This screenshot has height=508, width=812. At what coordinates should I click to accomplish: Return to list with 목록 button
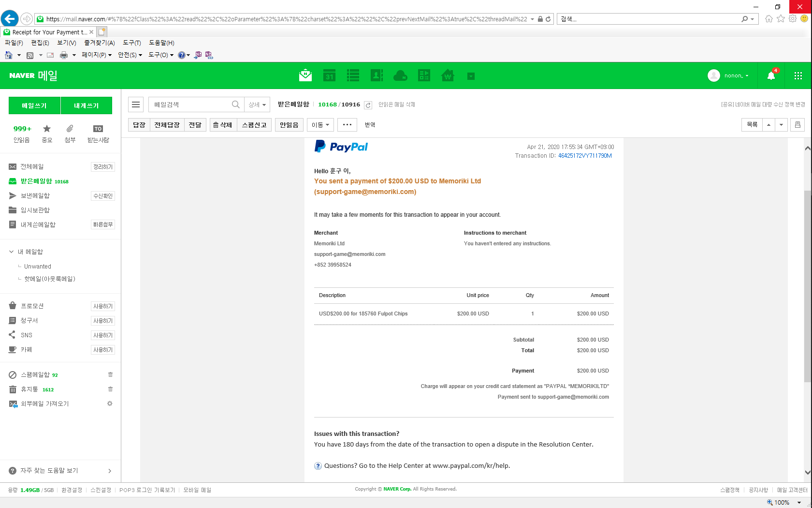pyautogui.click(x=752, y=125)
